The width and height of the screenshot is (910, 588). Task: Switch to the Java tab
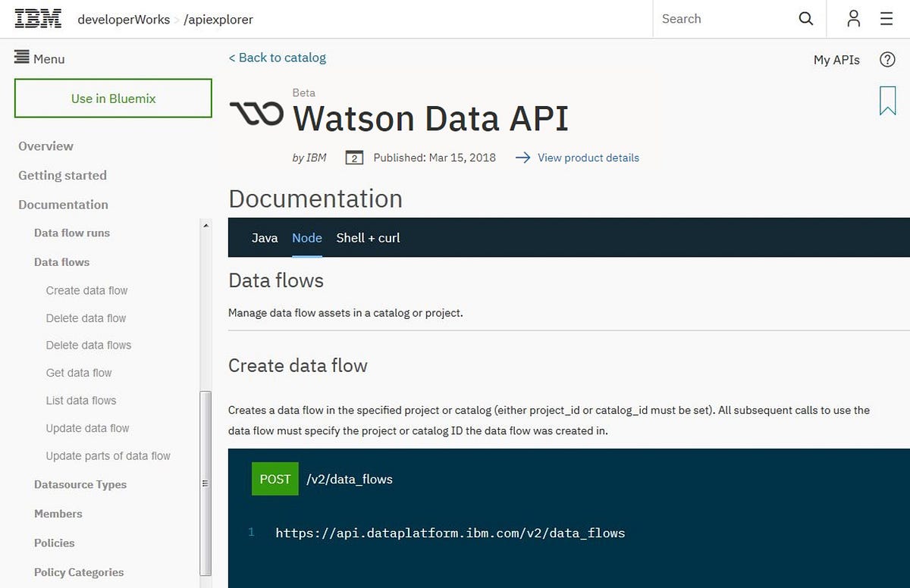265,238
